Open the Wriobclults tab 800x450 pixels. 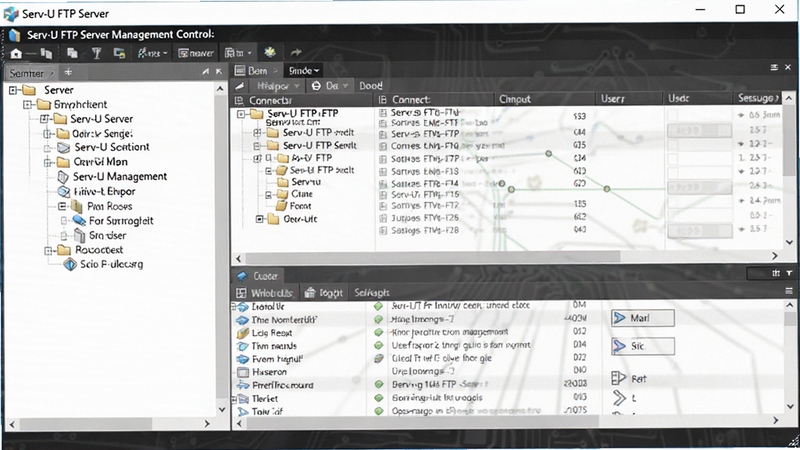(x=265, y=293)
